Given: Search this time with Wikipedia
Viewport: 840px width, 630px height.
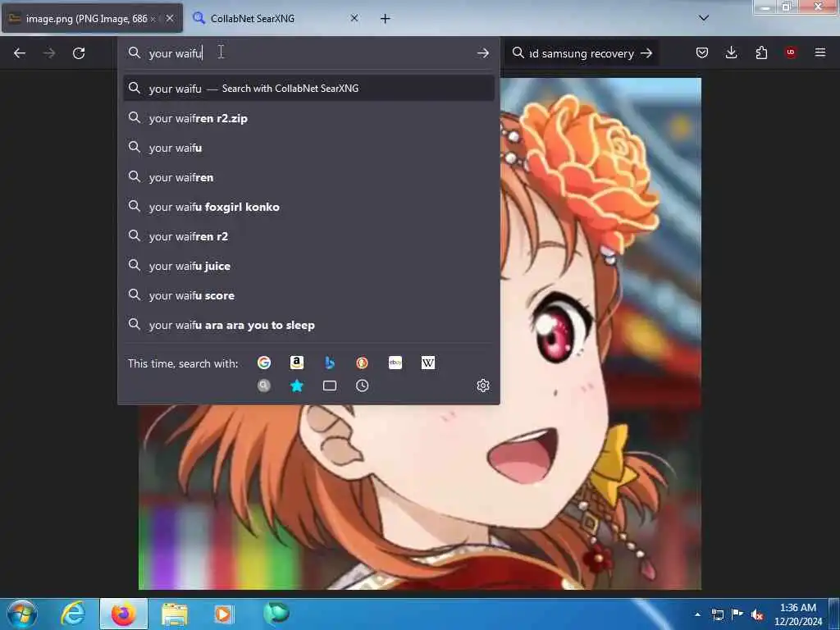Looking at the screenshot, I should [x=428, y=363].
